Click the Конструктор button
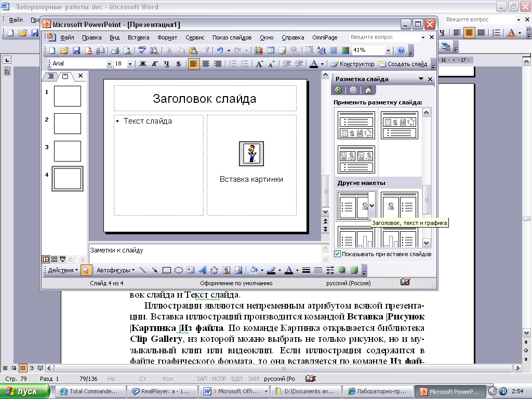Image resolution: width=532 pixels, height=399 pixels. tap(353, 64)
